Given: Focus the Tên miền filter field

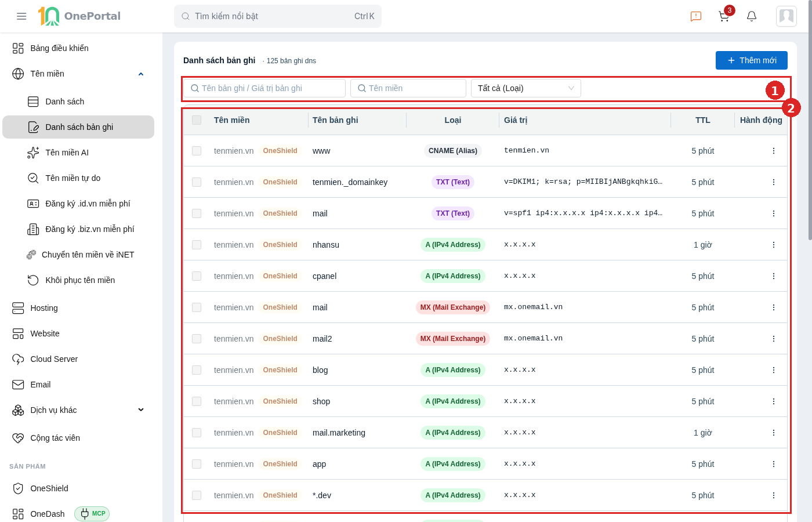Looking at the screenshot, I should (408, 88).
